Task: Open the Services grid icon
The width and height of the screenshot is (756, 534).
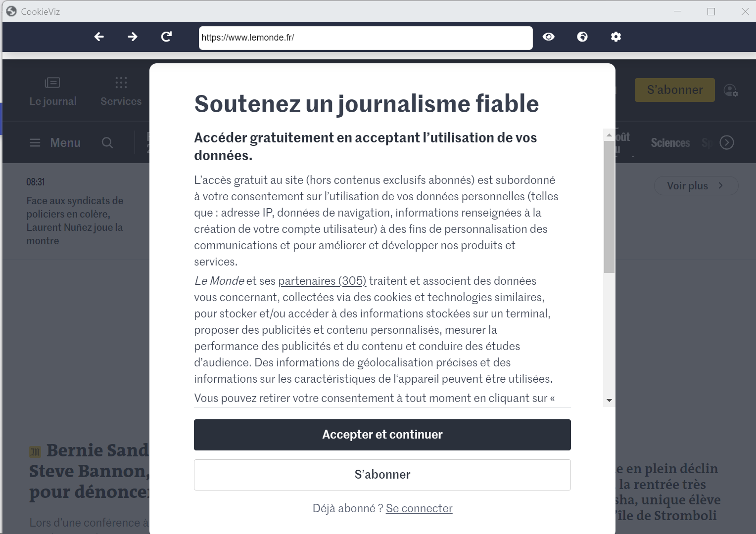Action: (x=121, y=83)
